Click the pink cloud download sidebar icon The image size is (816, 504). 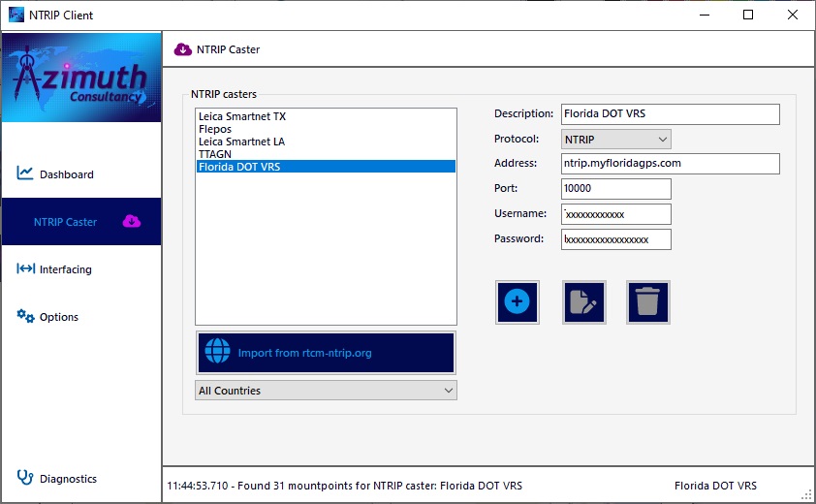pos(132,222)
